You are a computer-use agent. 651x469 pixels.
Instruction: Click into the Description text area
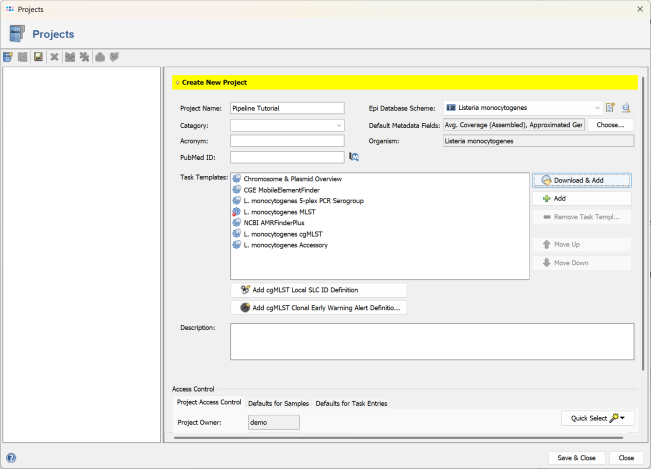(431, 340)
